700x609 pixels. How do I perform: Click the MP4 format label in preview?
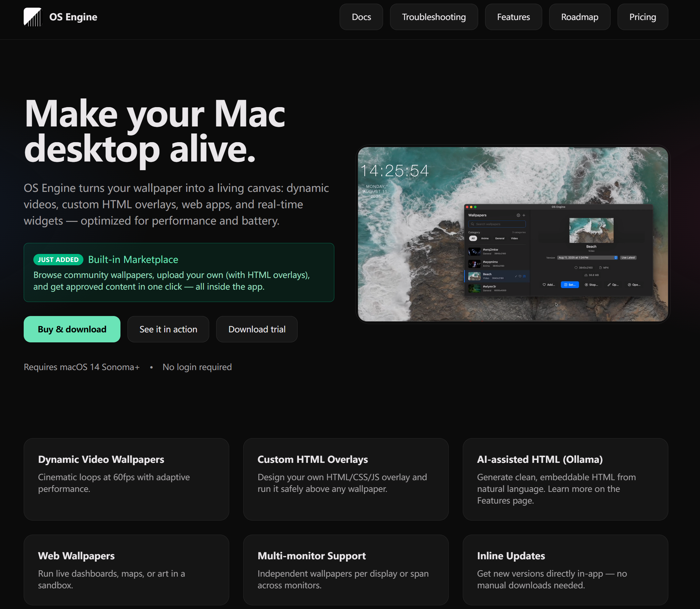pos(604,268)
